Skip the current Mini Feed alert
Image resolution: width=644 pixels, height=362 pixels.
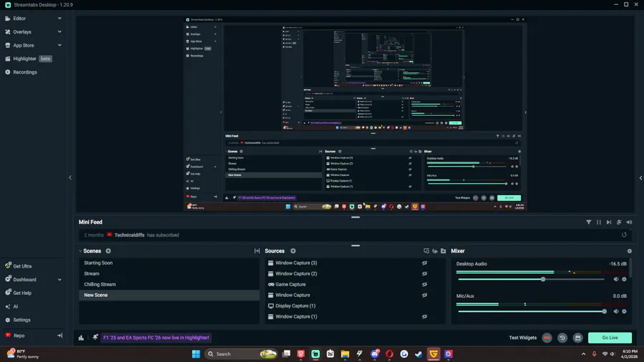[x=609, y=222]
